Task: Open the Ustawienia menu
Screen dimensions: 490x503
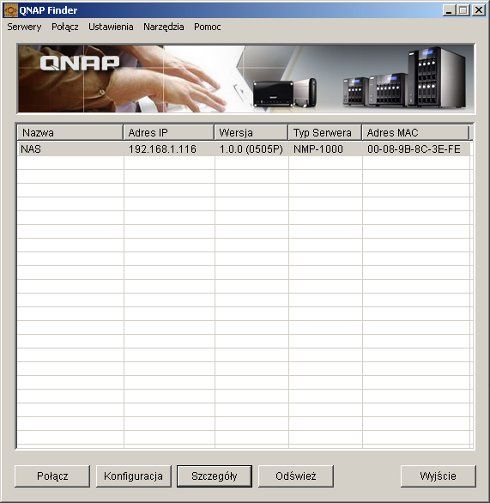Action: click(111, 27)
